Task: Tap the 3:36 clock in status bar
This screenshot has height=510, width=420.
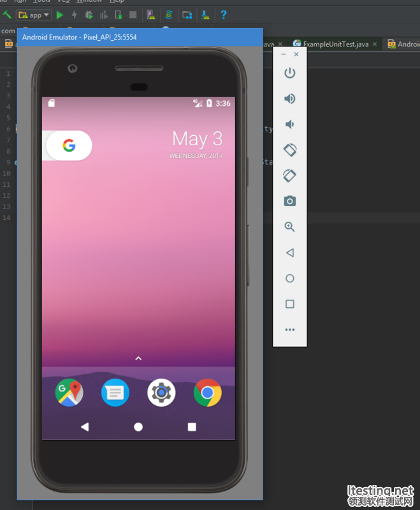Action: [223, 103]
